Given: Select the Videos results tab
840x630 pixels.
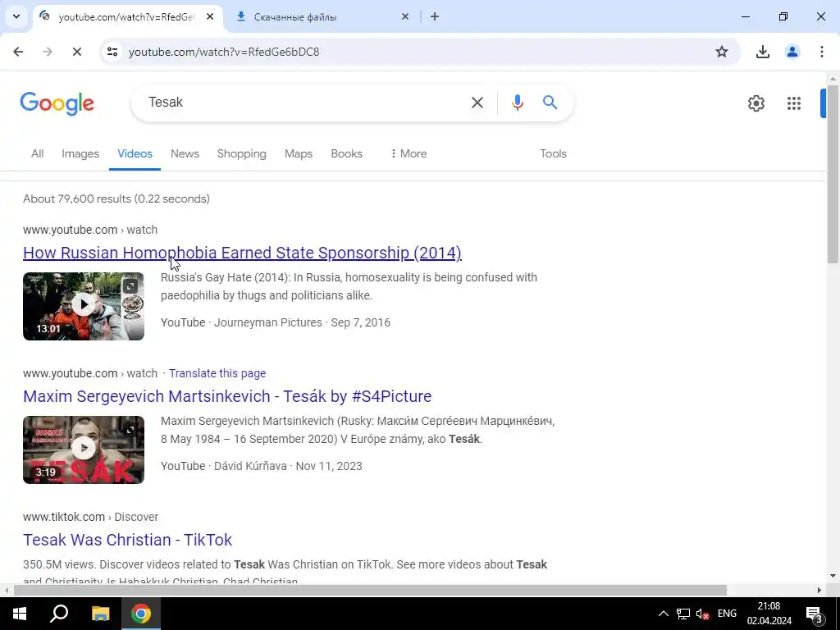Looking at the screenshot, I should pyautogui.click(x=135, y=153).
